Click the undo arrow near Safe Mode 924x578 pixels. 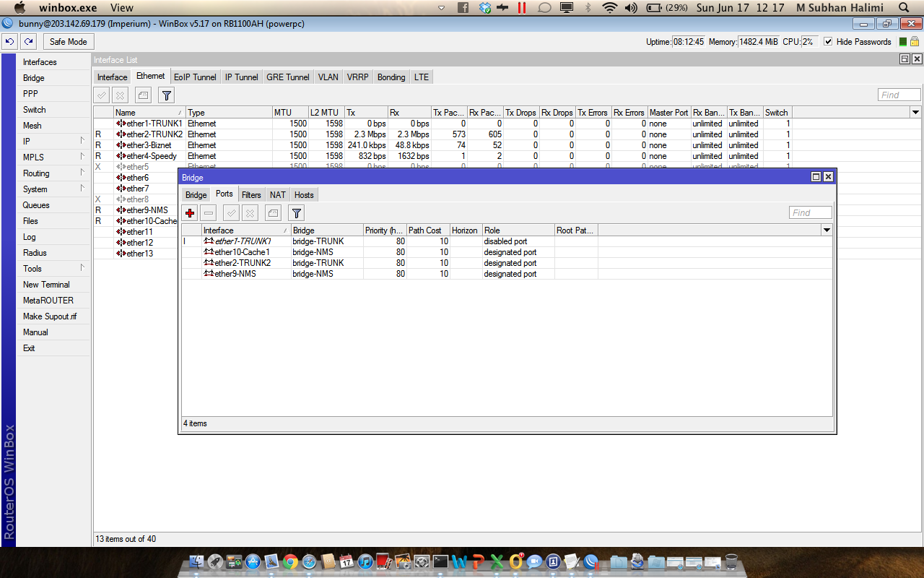(x=9, y=41)
